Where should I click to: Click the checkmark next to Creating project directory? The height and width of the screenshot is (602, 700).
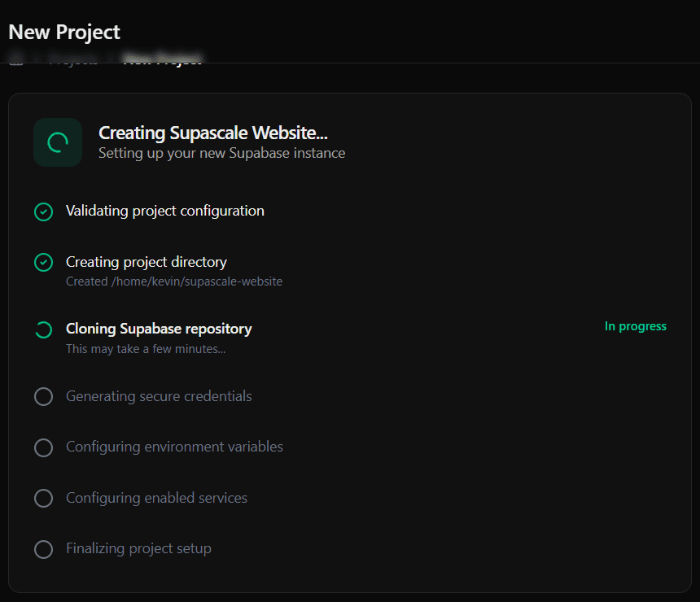point(43,262)
